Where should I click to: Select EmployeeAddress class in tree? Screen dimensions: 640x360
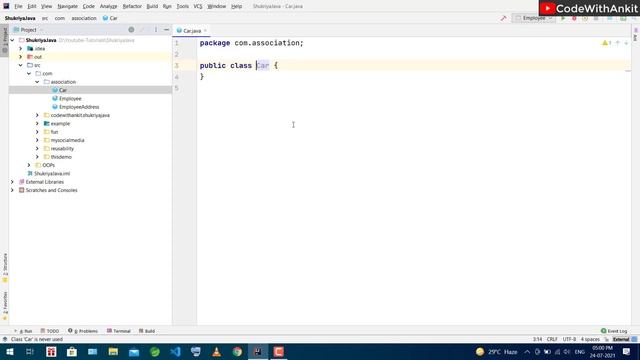79,107
